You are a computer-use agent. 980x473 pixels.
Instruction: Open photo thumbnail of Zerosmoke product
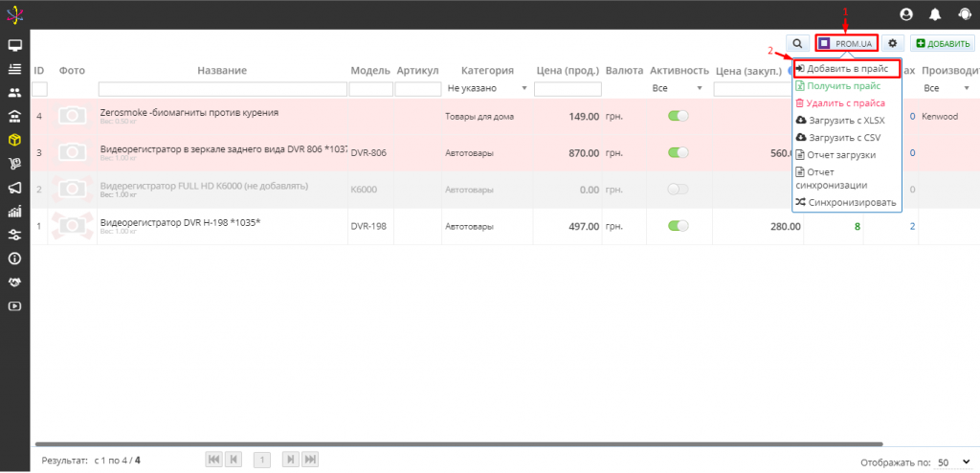point(73,116)
